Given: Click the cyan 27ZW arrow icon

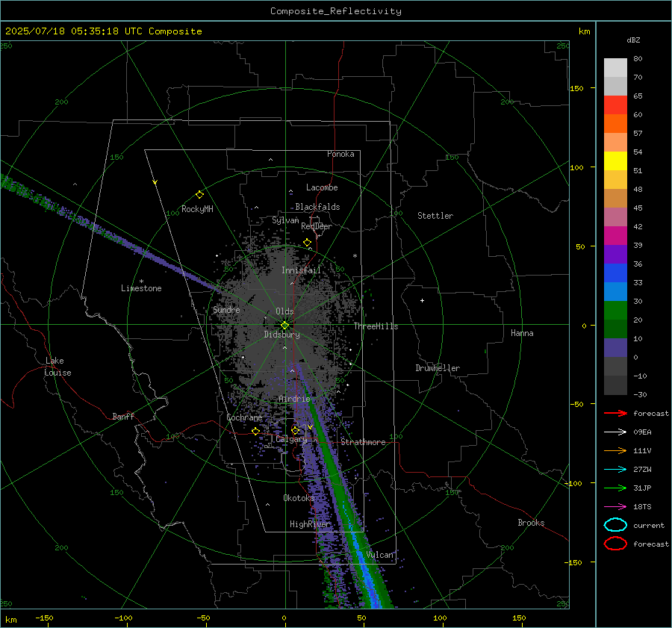Looking at the screenshot, I should tap(615, 469).
